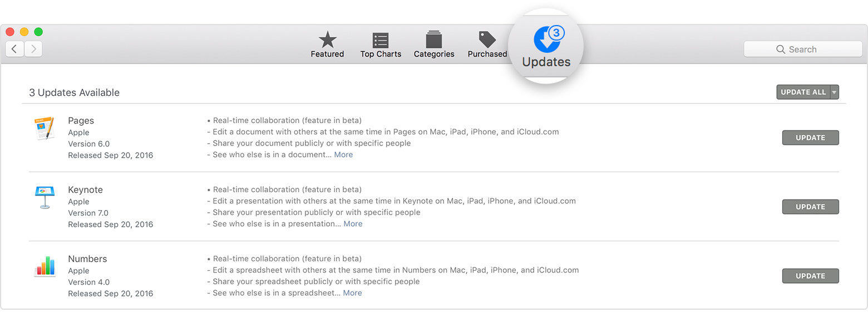Click the Keynote app icon

(44, 197)
